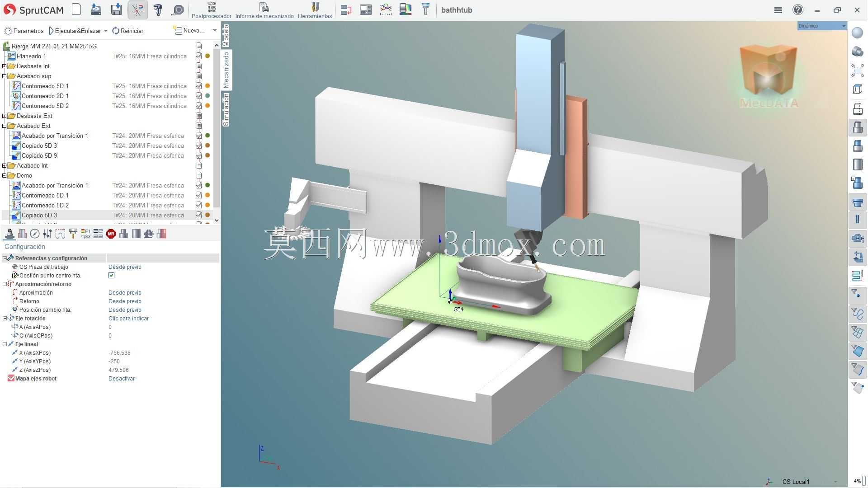Screen dimensions: 868x488
Task: Click the red M1 stop icon
Action: [x=111, y=234]
